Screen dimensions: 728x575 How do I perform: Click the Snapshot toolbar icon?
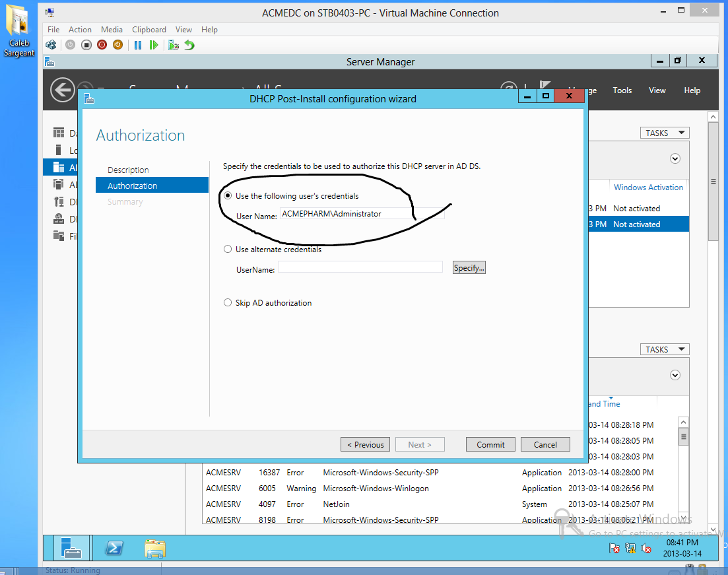pyautogui.click(x=174, y=45)
